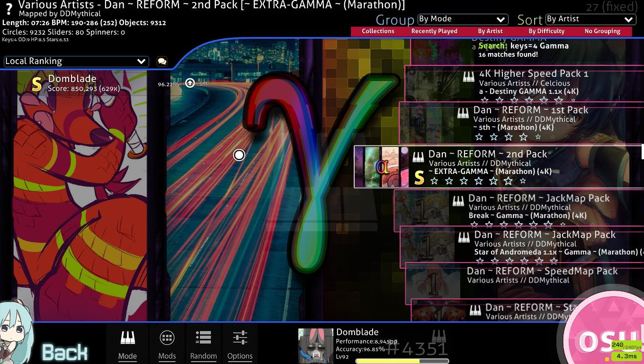The image size is (644, 364).
Task: Switch to the By Artist tab
Action: 490,31
